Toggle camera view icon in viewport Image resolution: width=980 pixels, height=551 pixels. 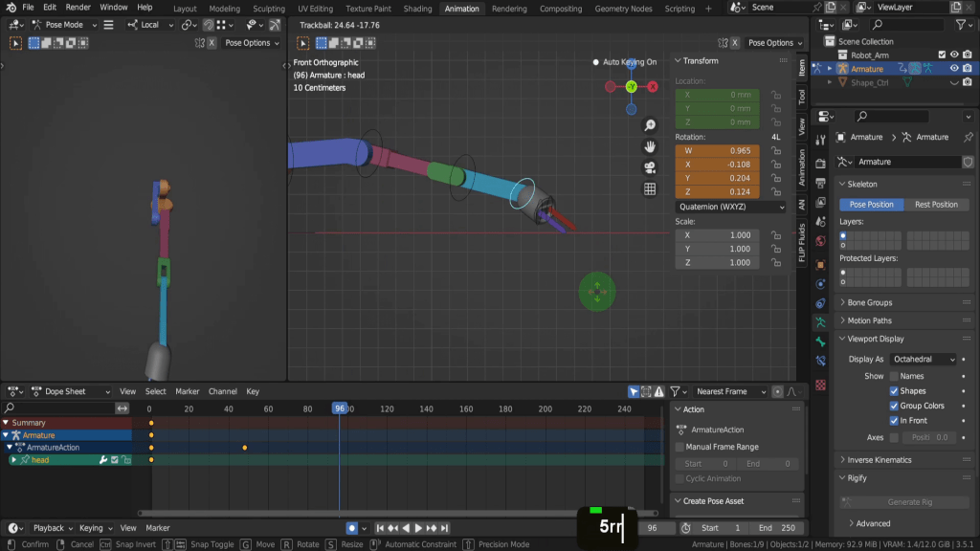point(650,167)
